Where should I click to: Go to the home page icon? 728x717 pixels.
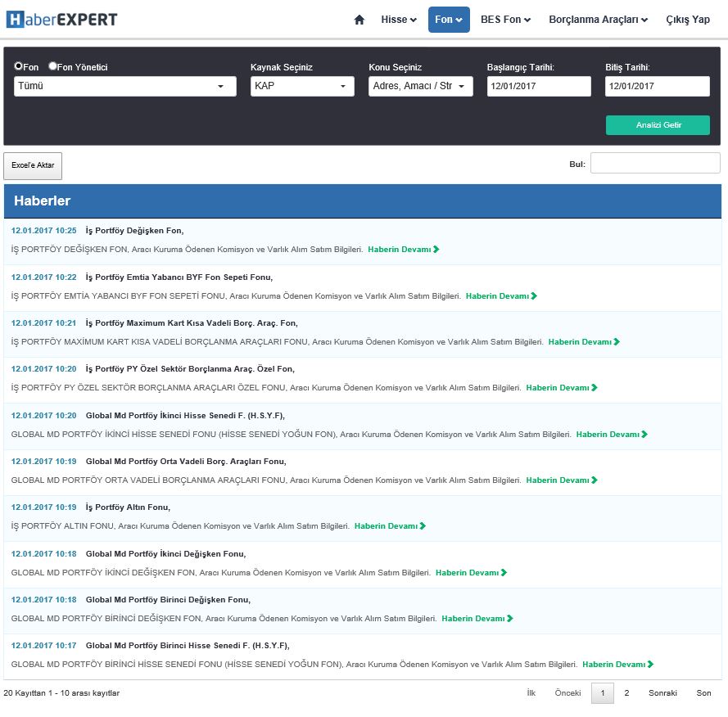tap(359, 20)
